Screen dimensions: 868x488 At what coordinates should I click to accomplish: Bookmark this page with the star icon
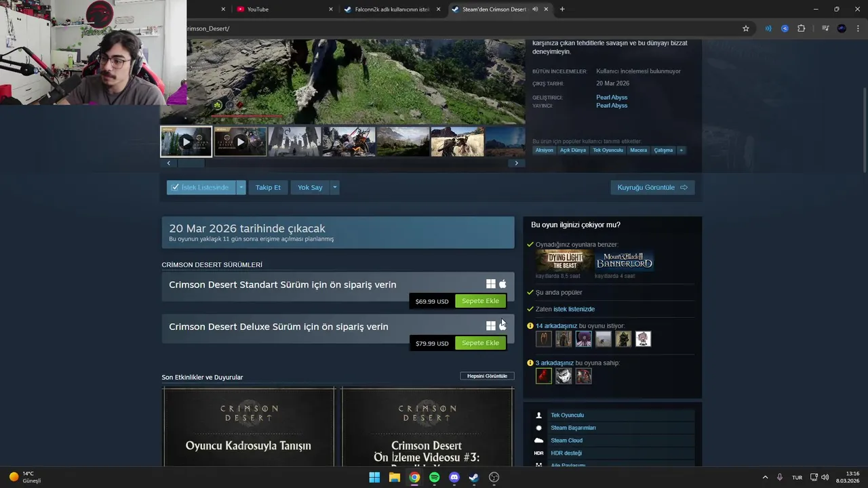[746, 28]
